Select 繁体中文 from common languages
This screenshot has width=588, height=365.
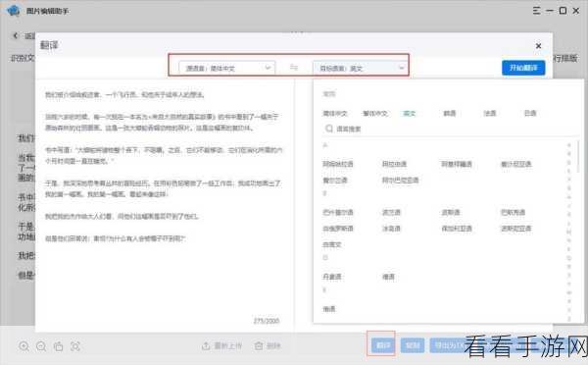(x=375, y=114)
